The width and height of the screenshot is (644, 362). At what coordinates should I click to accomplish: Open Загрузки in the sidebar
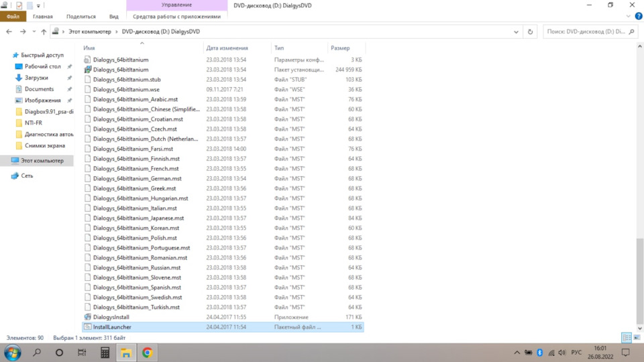click(36, 78)
